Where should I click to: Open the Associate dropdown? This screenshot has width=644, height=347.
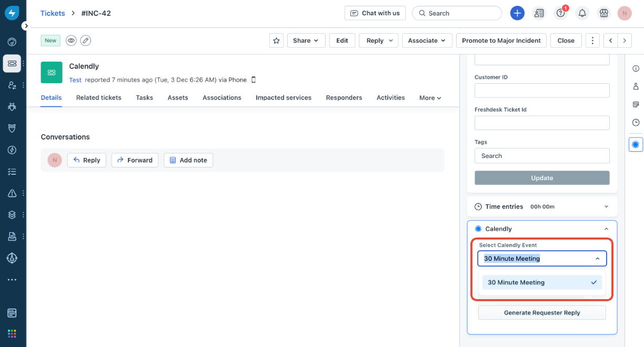point(427,41)
